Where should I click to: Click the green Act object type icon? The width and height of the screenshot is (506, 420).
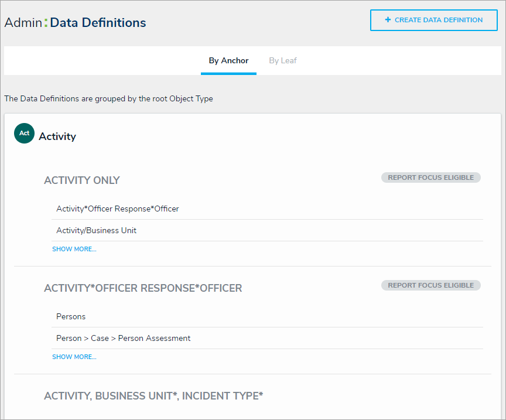(25, 134)
